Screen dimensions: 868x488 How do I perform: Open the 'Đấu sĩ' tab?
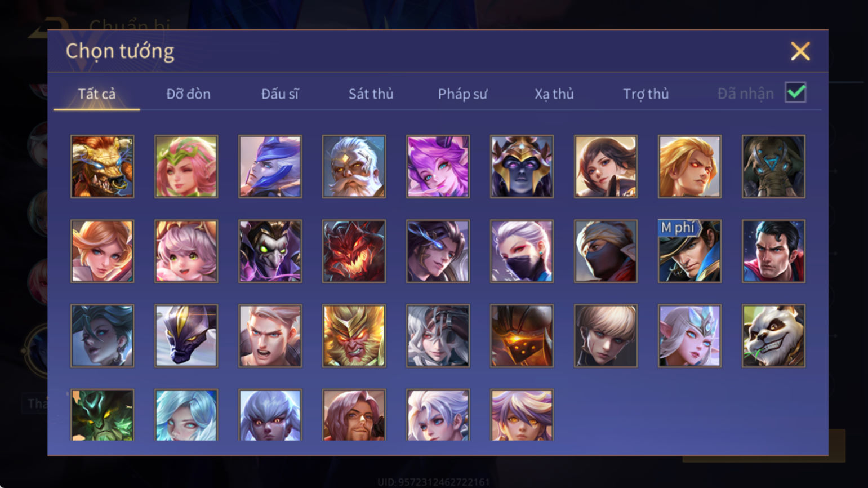click(x=280, y=94)
